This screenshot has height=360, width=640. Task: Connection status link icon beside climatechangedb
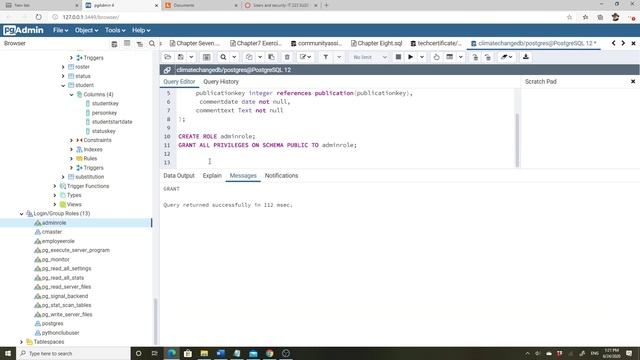[167, 70]
